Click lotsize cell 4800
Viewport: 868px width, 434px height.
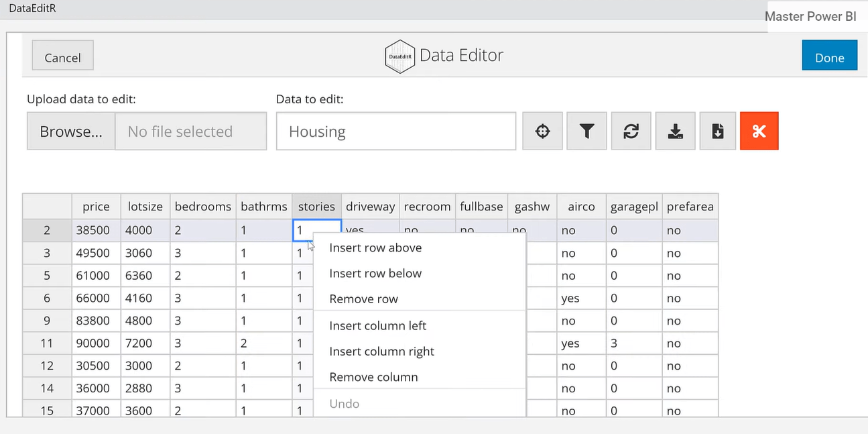(145, 321)
